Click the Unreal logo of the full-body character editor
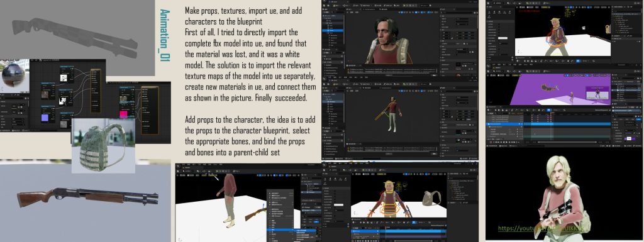644x242 pixels. [324, 79]
